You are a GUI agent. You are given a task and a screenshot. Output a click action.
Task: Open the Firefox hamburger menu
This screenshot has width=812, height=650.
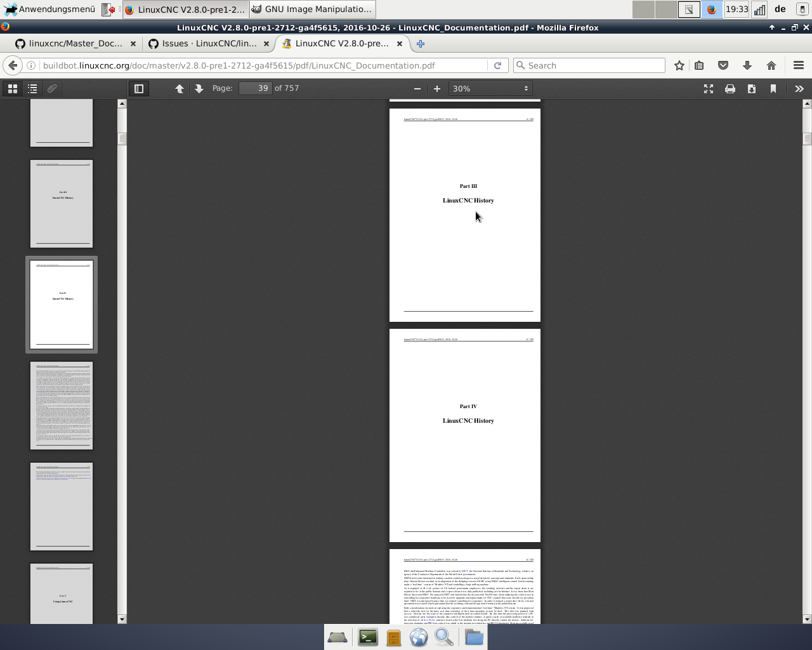(799, 65)
